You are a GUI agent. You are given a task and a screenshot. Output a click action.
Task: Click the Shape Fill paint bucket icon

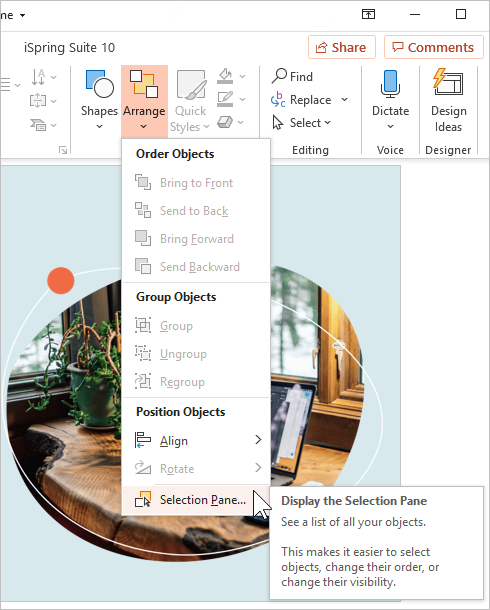(225, 76)
